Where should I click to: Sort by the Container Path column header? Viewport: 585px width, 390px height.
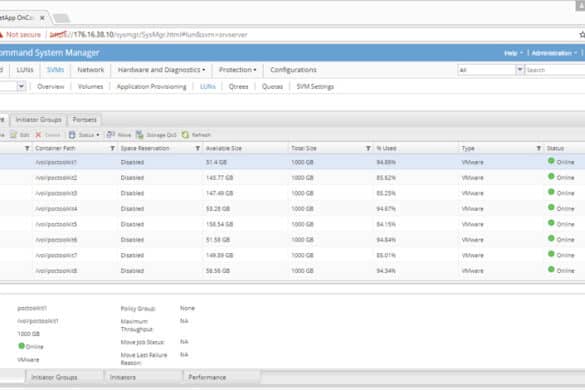click(55, 149)
